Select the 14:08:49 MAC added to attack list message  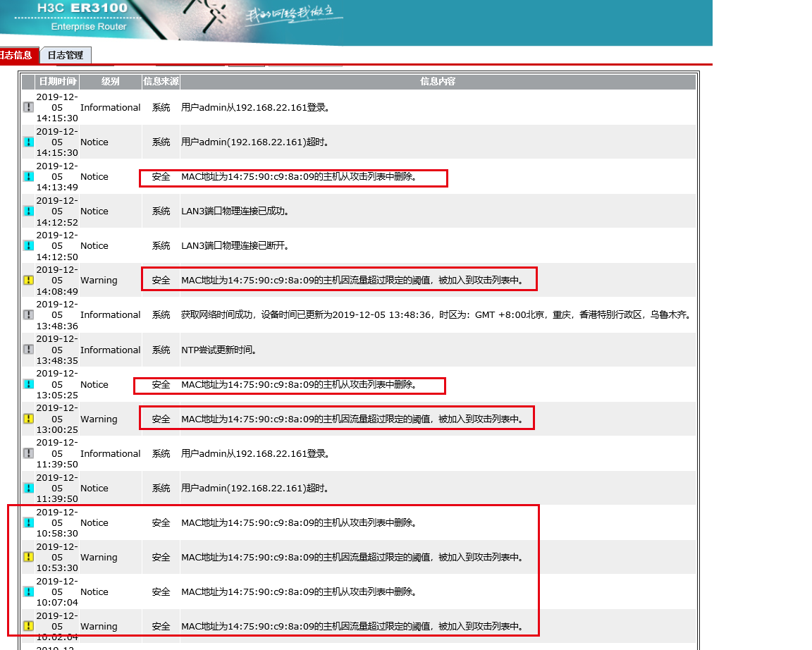(352, 280)
